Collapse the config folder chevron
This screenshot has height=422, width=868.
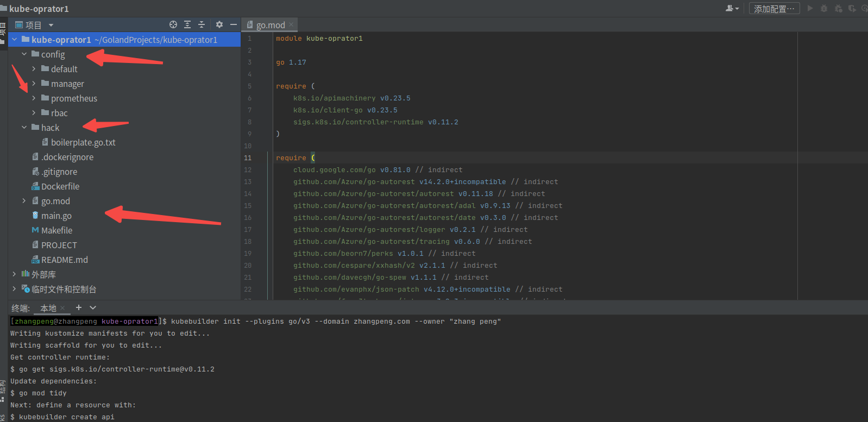tap(24, 54)
